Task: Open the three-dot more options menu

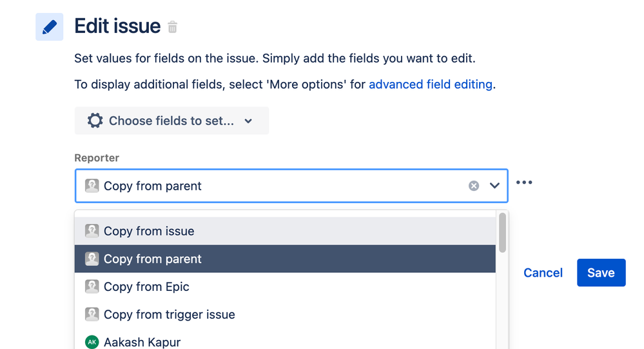Action: (x=524, y=183)
